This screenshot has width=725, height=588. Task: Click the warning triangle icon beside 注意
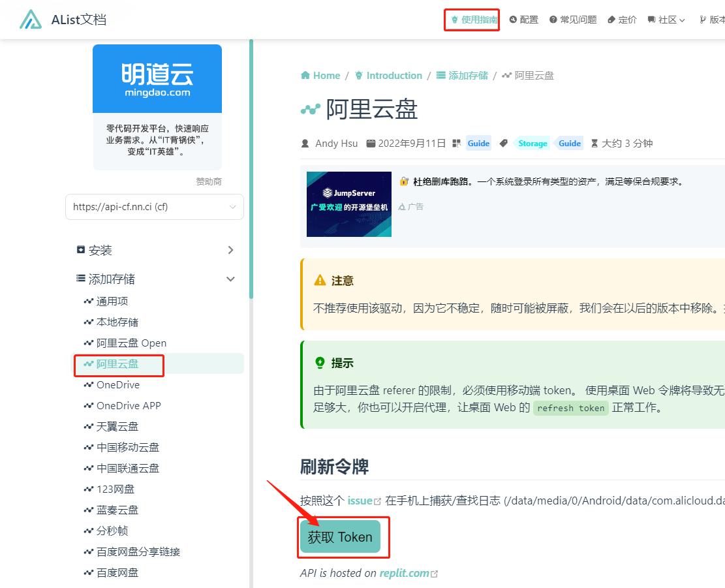320,281
